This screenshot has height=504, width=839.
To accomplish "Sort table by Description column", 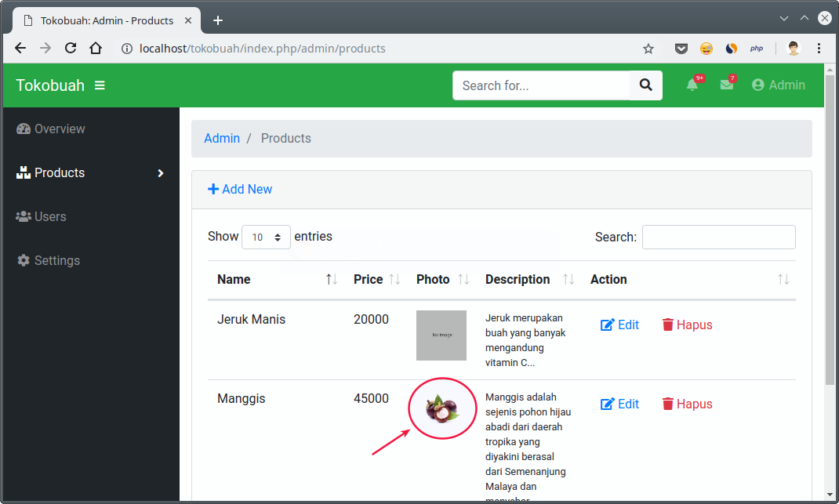I will (530, 279).
